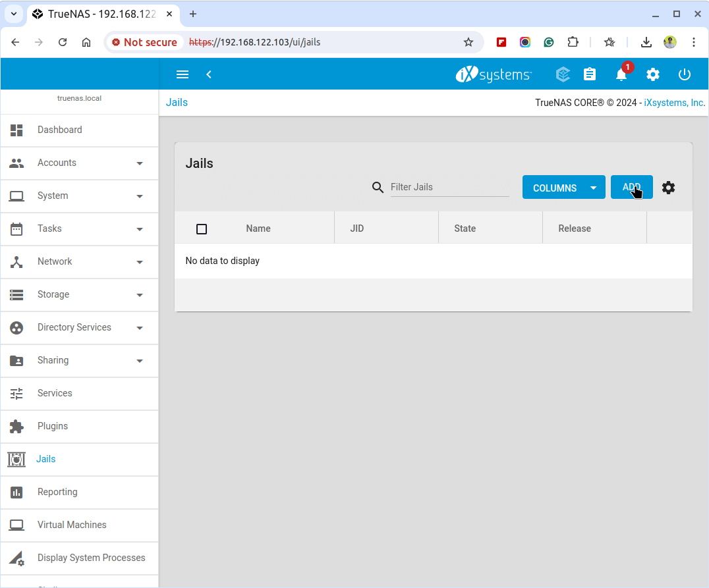Click the search magnifier icon
This screenshot has height=588, width=709.
click(x=378, y=187)
